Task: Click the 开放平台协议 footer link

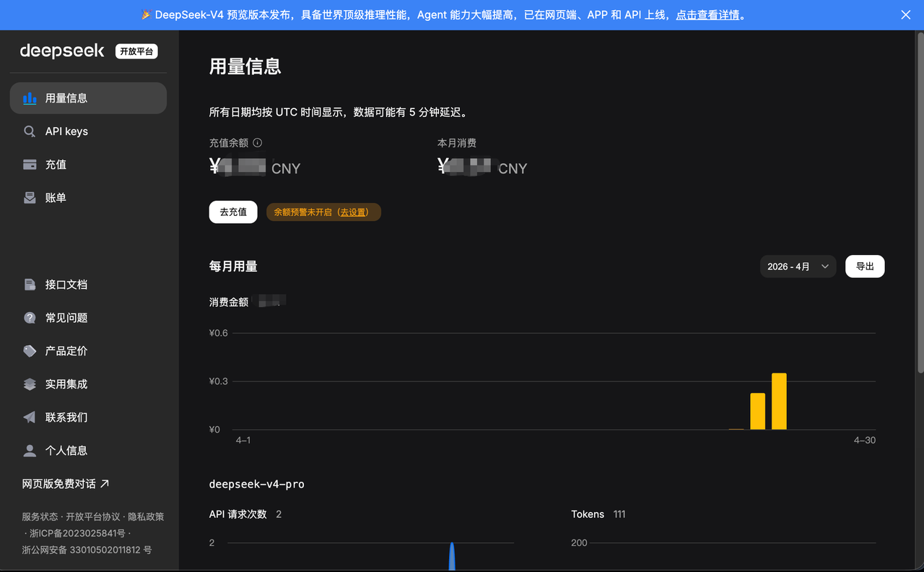Action: (93, 516)
